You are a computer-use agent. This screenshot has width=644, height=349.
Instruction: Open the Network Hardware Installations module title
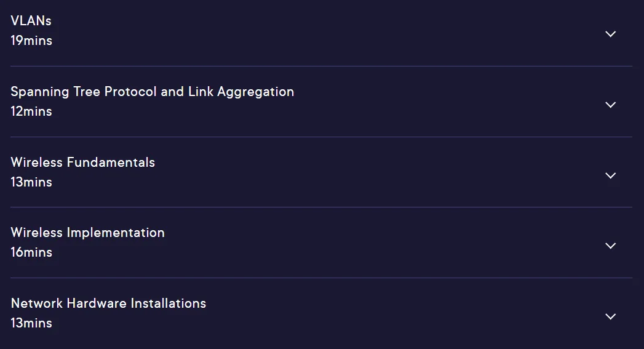tap(108, 303)
